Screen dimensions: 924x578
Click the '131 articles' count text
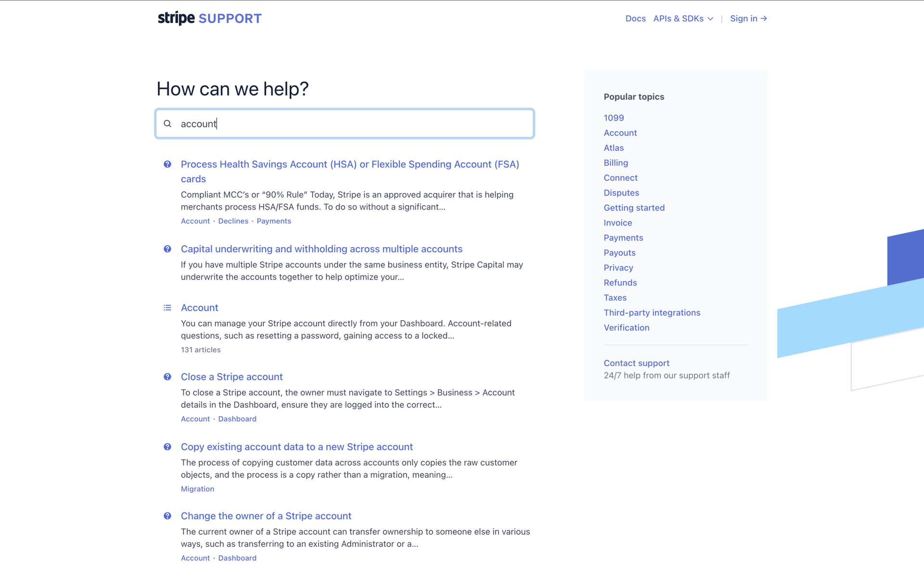(x=201, y=350)
